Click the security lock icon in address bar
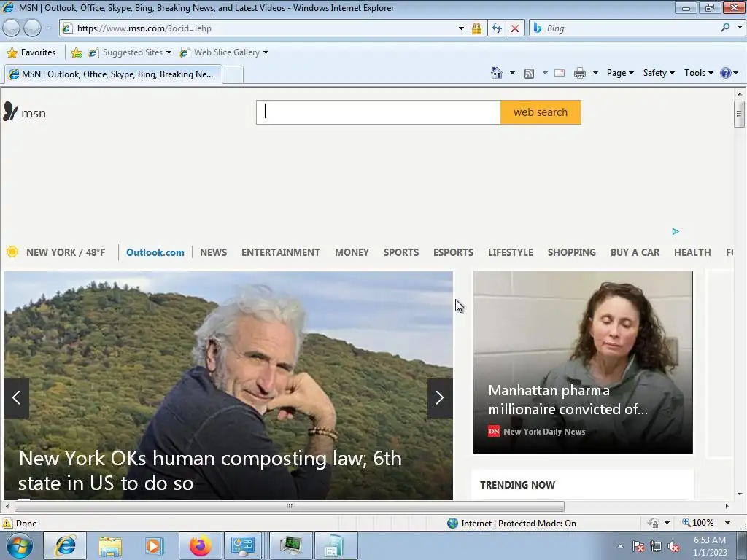 tap(476, 28)
